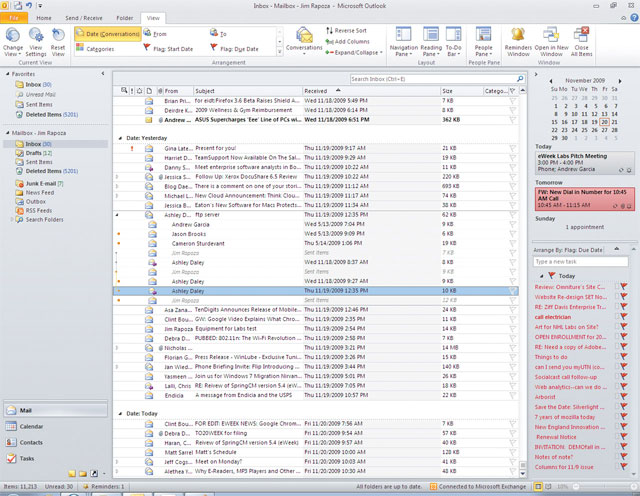The height and width of the screenshot is (496, 640).
Task: Select the View ribbon tab
Action: tap(153, 18)
